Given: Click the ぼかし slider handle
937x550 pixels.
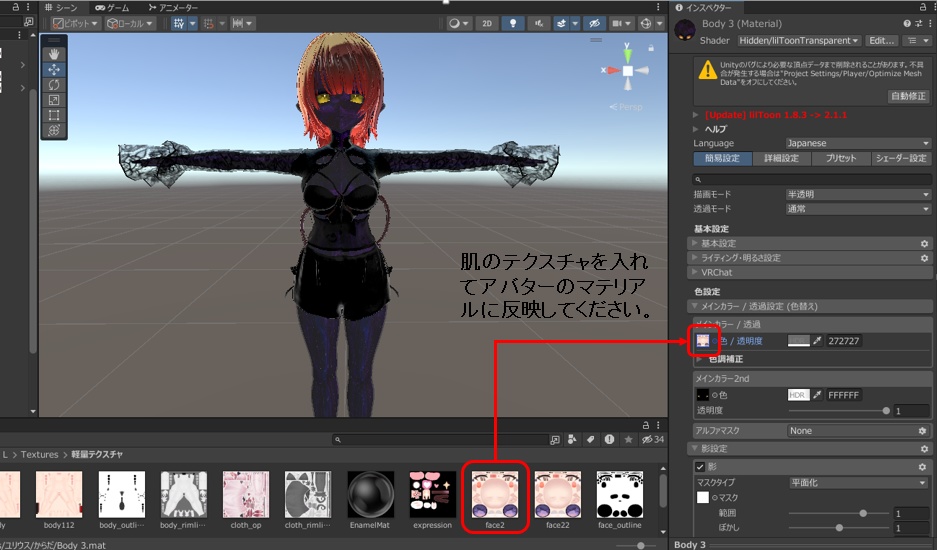Looking at the screenshot, I should pyautogui.click(x=839, y=528).
